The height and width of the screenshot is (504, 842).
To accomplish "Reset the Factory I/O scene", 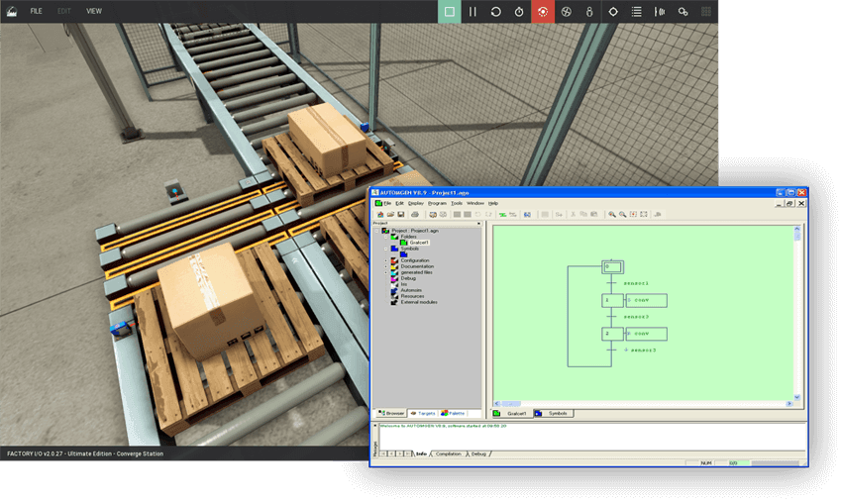I will (x=495, y=11).
